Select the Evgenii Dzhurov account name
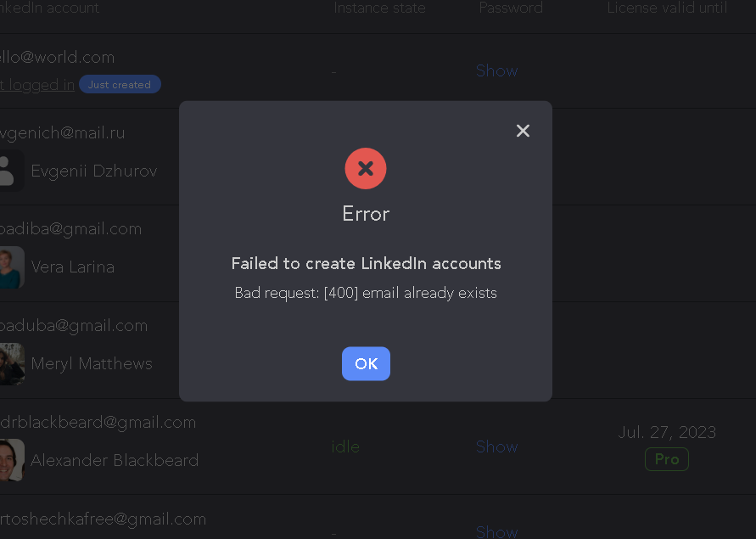 [x=94, y=171]
